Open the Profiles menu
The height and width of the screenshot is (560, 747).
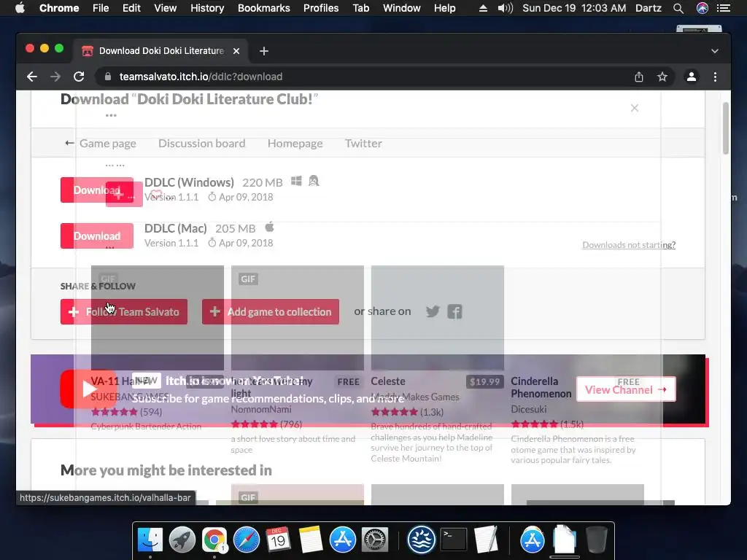[x=321, y=8]
